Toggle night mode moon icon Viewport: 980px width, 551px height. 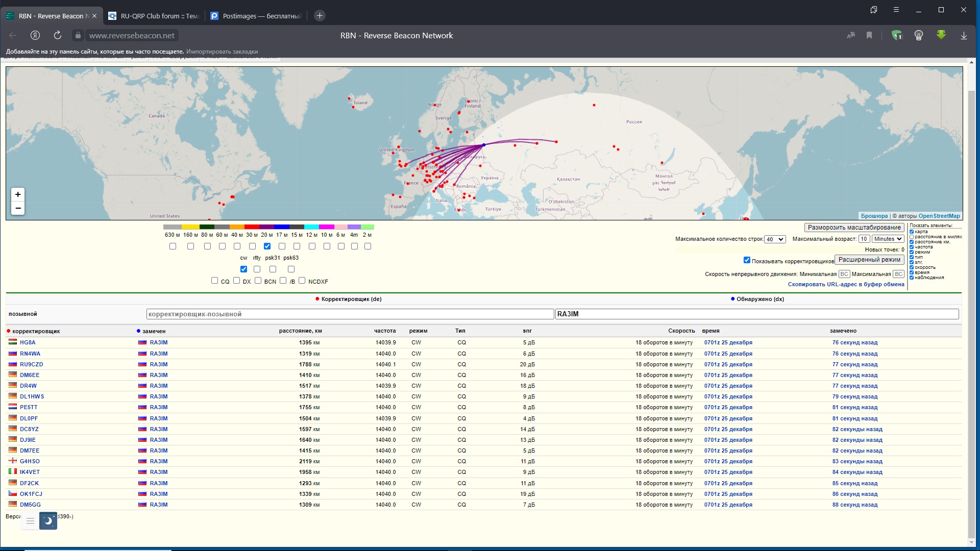48,521
